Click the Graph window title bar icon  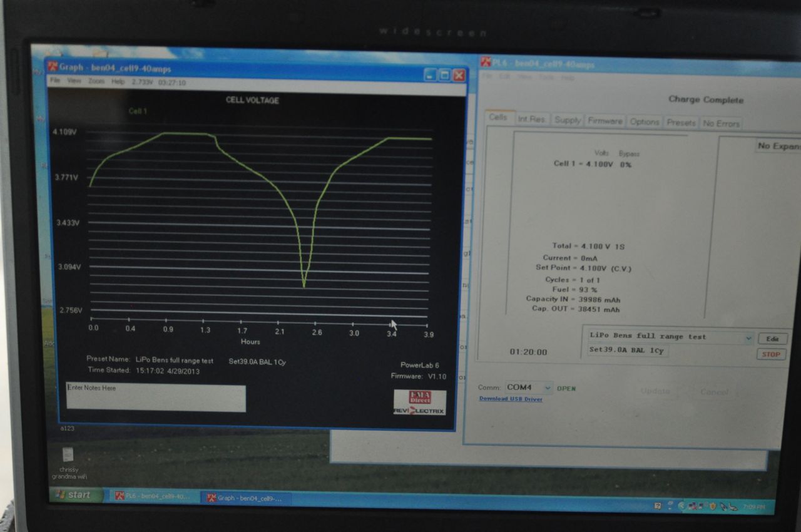pyautogui.click(x=53, y=68)
